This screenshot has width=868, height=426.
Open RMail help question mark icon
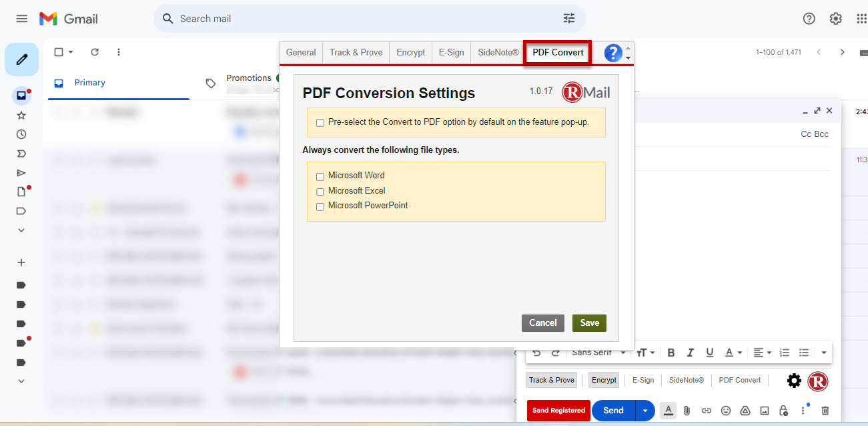613,53
